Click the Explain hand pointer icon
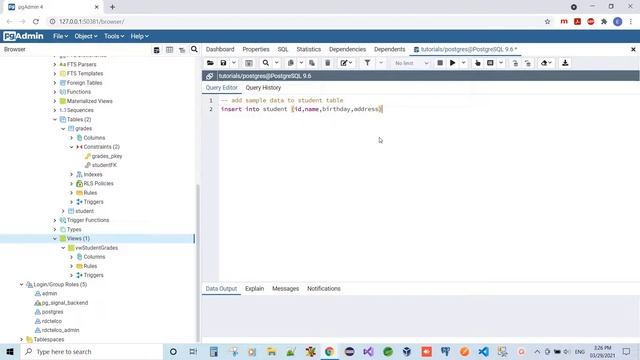This screenshot has width=640, height=360. tap(478, 63)
